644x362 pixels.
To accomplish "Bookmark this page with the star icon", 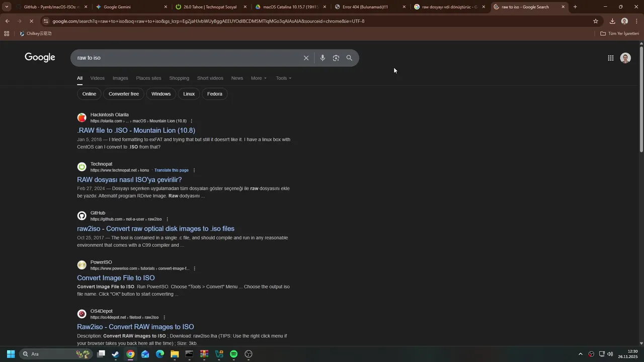I will click(x=596, y=21).
